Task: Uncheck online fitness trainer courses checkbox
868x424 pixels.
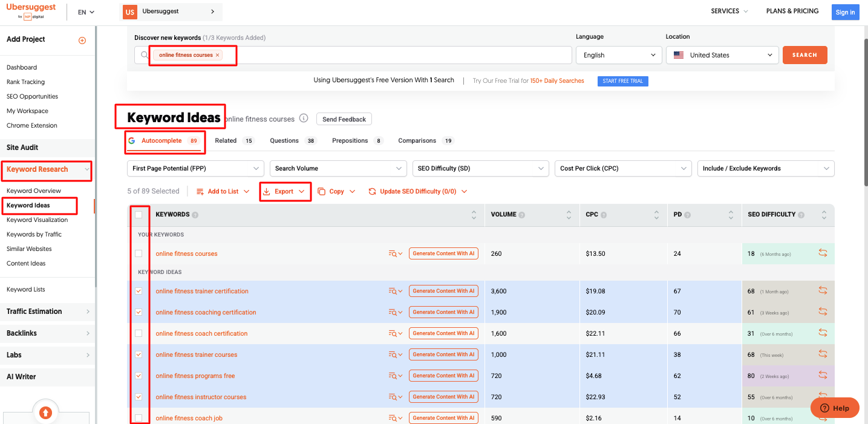Action: [139, 354]
